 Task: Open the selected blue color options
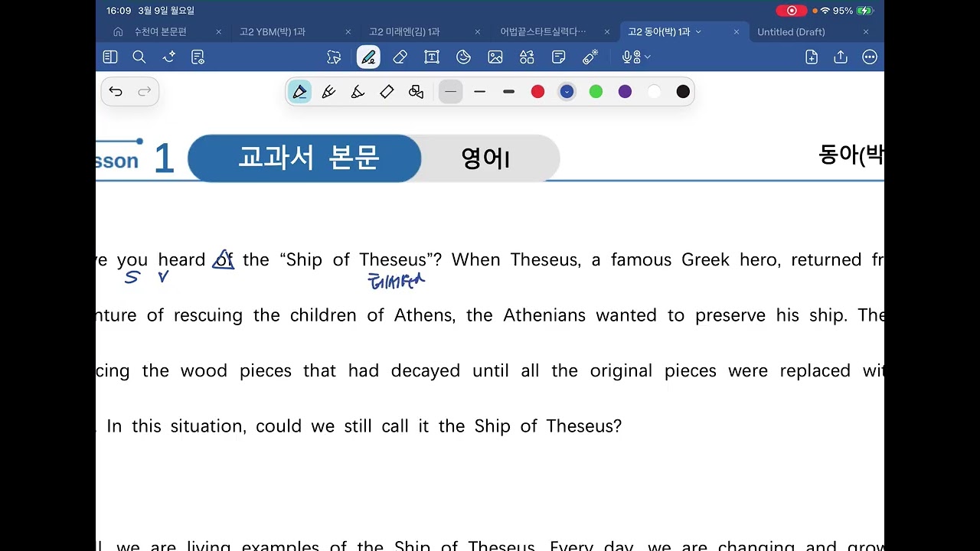pyautogui.click(x=567, y=92)
